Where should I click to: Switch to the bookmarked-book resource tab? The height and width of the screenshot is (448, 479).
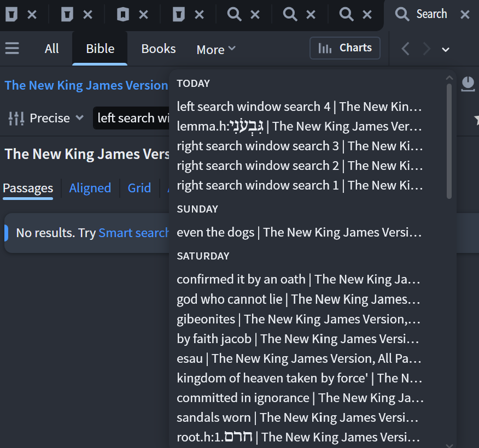[123, 14]
